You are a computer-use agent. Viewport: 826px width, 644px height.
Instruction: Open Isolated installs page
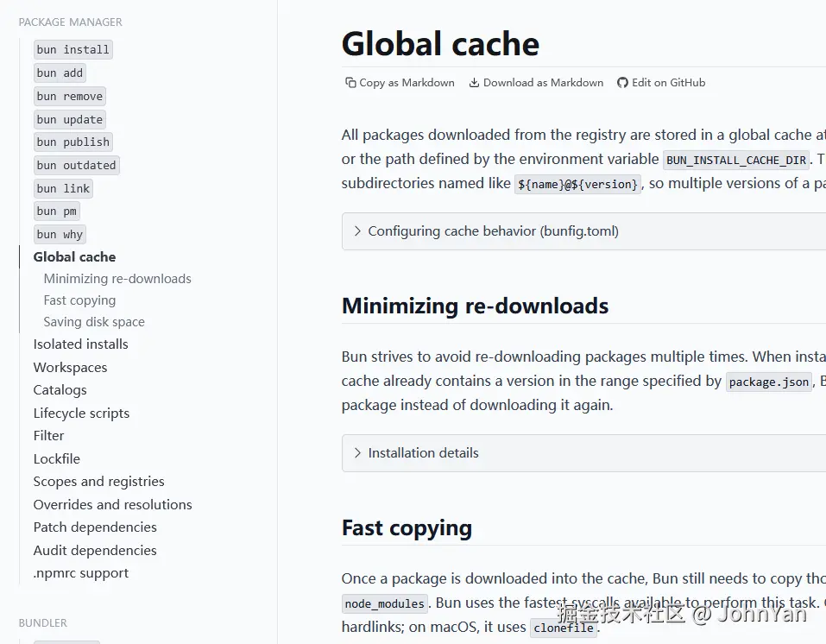click(x=80, y=344)
